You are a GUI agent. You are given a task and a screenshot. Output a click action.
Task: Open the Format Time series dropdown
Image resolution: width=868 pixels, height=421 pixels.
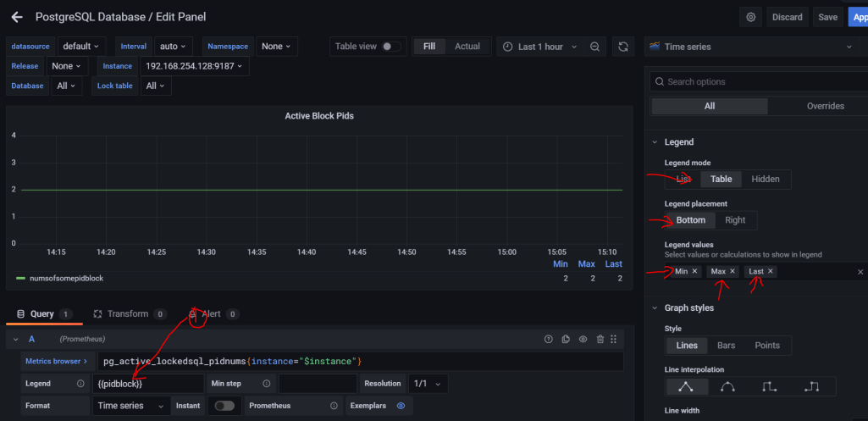(x=130, y=406)
